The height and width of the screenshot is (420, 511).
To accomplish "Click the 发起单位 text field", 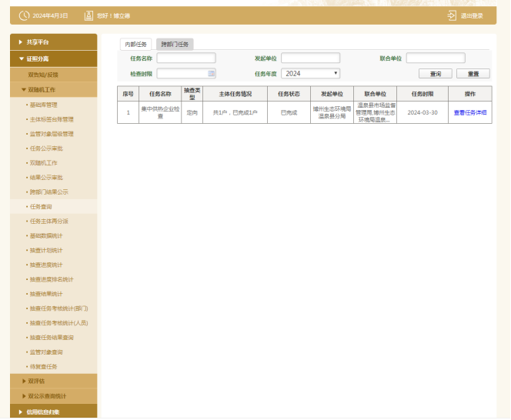I will click(310, 58).
